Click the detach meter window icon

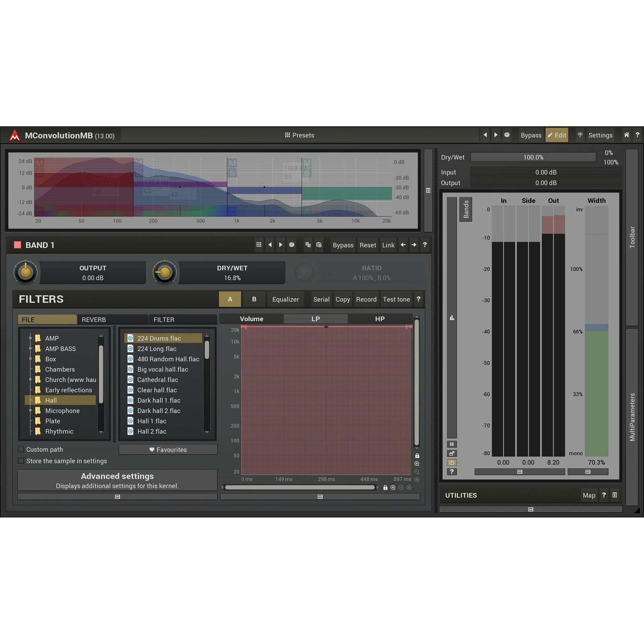tap(452, 453)
